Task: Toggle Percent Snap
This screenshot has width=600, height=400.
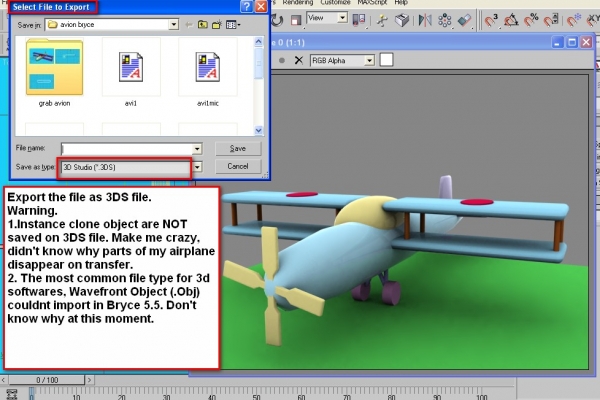Action: pos(531,20)
